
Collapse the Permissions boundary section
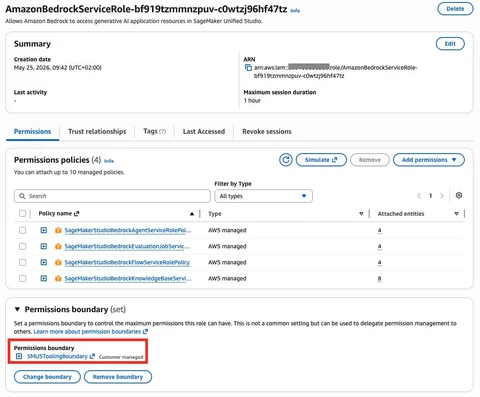pyautogui.click(x=17, y=309)
